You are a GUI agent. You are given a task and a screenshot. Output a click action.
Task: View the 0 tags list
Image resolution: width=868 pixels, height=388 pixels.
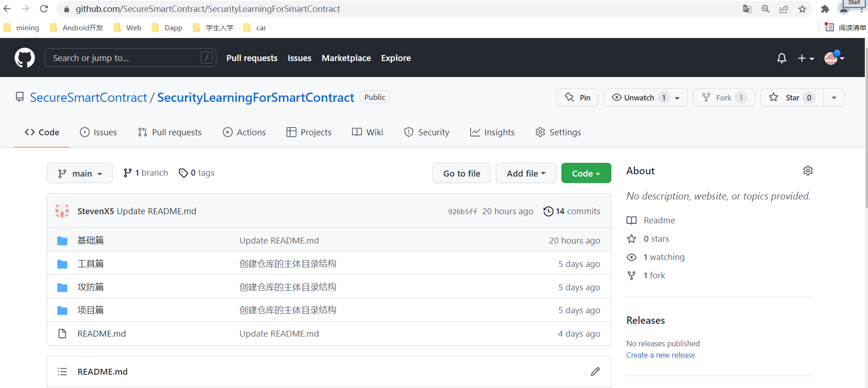[197, 173]
